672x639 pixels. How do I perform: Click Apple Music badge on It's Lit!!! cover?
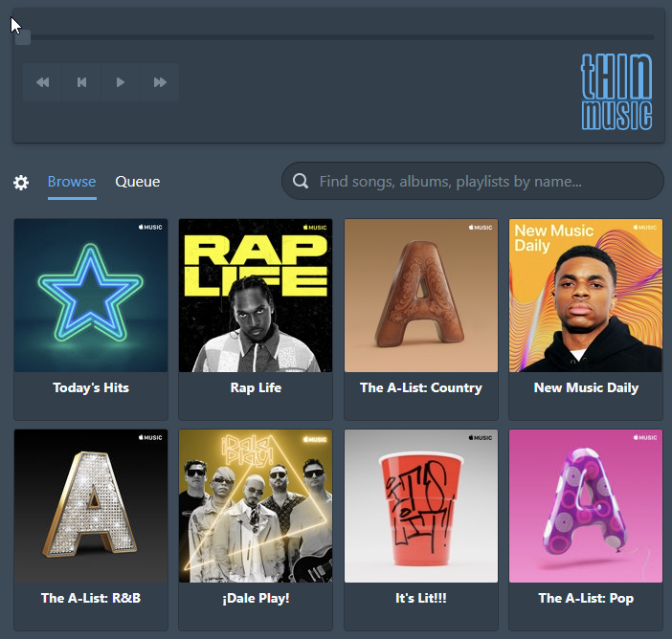[x=480, y=437]
